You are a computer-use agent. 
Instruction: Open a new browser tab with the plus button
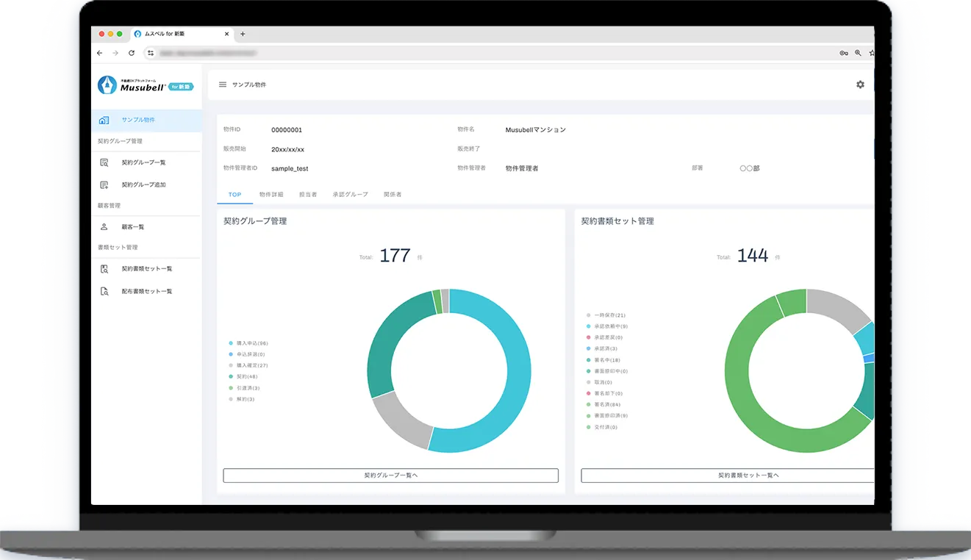[x=243, y=34]
